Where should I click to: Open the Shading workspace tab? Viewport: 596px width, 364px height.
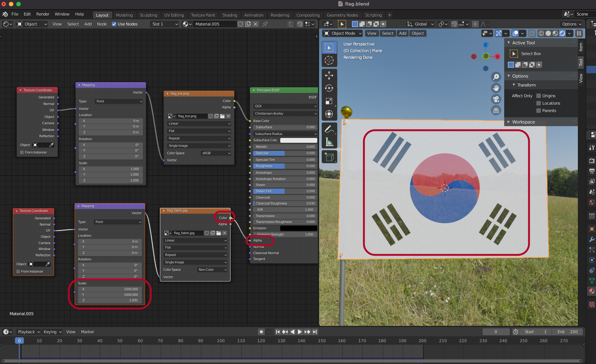pyautogui.click(x=230, y=15)
